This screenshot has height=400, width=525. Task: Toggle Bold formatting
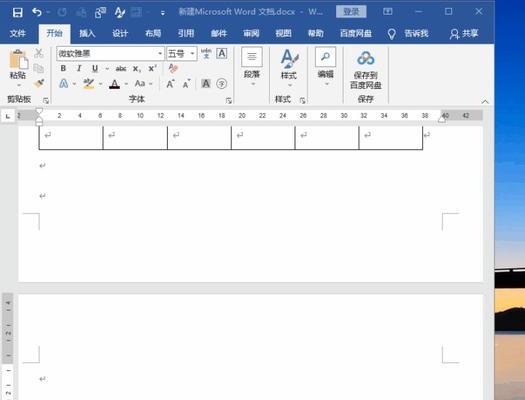(x=63, y=69)
